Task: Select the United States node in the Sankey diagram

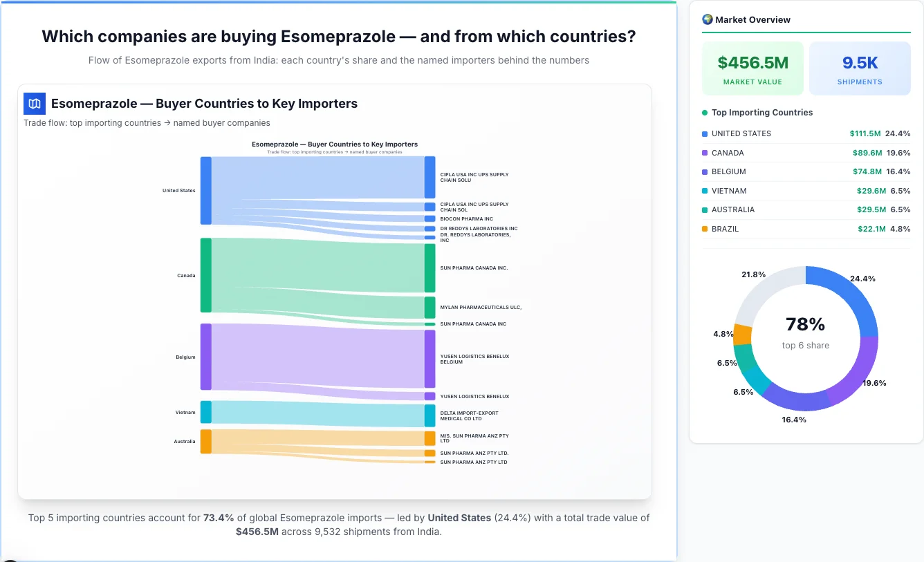Action: (x=205, y=191)
